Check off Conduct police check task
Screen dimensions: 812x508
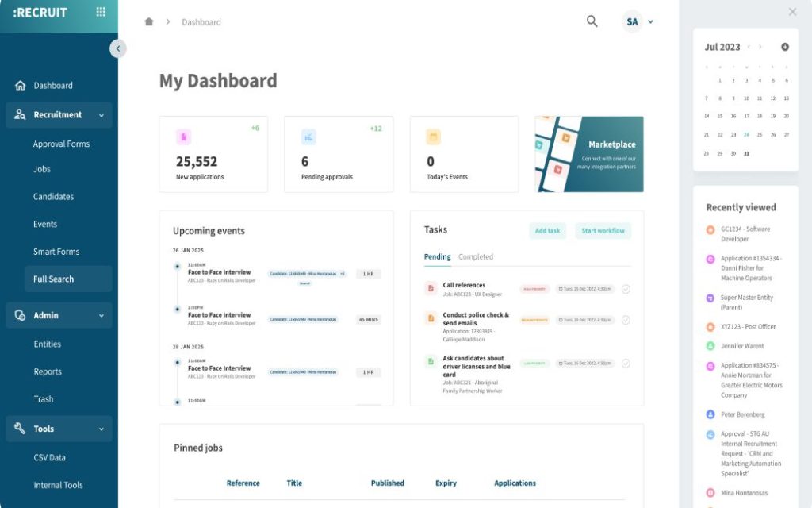[x=626, y=320]
